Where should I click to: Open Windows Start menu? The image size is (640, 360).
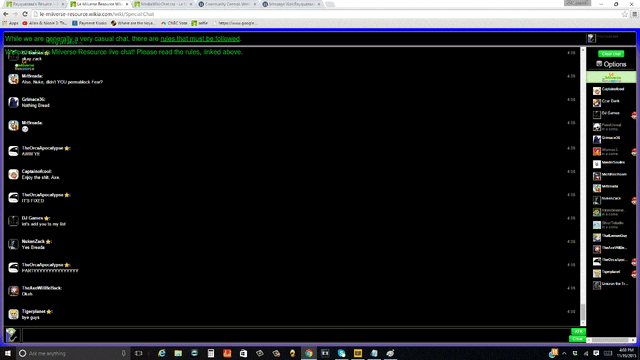pyautogui.click(x=7, y=353)
